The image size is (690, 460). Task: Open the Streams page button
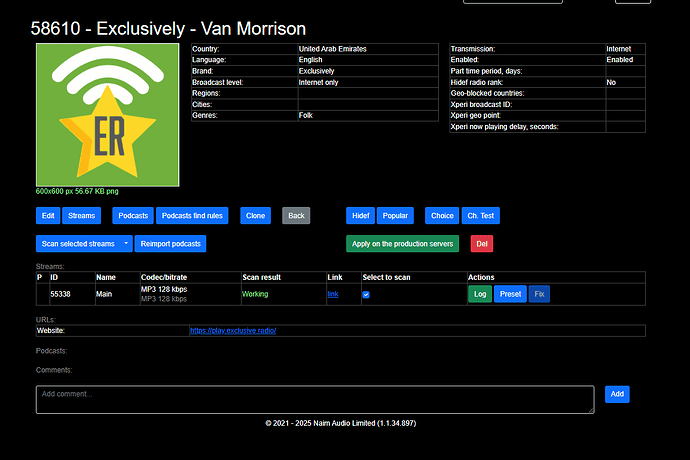coord(81,216)
